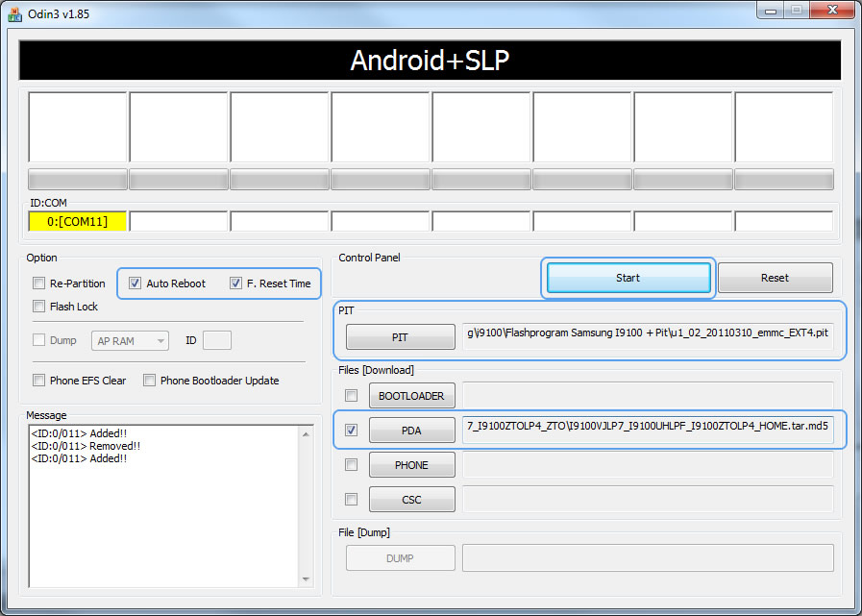Click the Odin3 app icon in title bar
This screenshot has height=616, width=862.
(14, 13)
